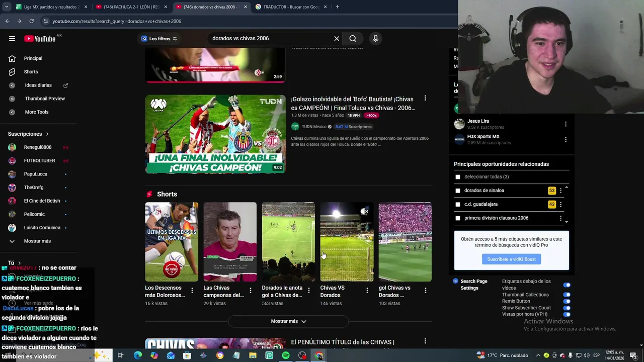Open a new browser tab
This screenshot has width=644, height=362.
(337, 7)
